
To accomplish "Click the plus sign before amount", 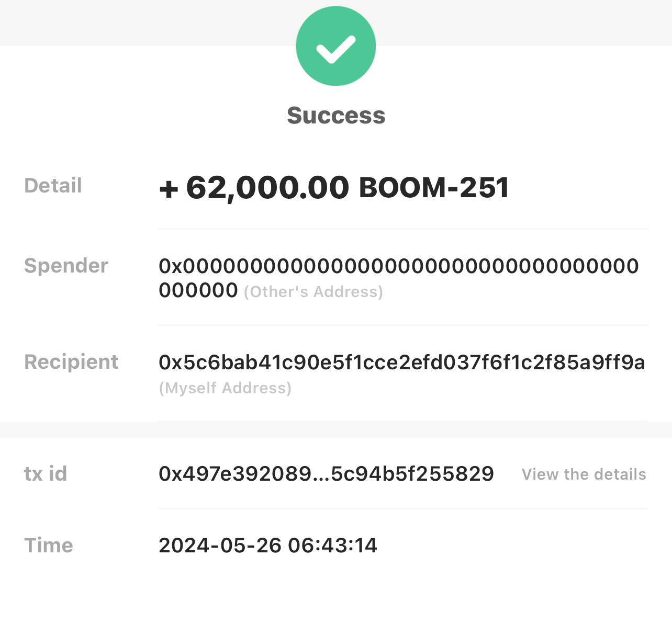I will click(x=169, y=189).
